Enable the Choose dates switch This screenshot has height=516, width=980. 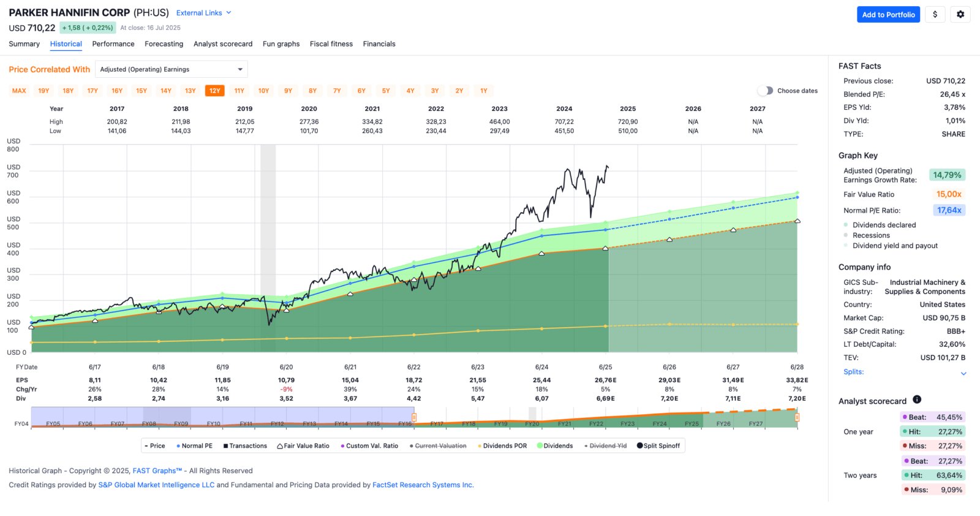[766, 91]
